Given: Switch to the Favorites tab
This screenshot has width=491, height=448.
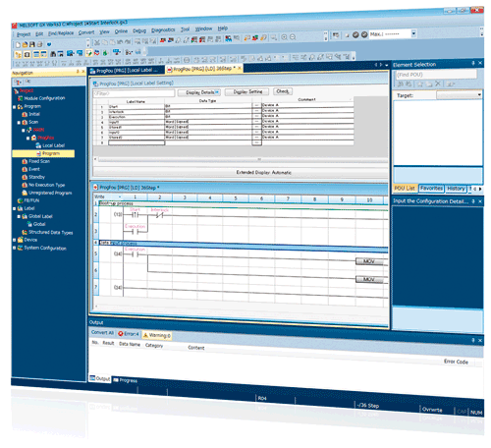Looking at the screenshot, I should click(x=431, y=188).
